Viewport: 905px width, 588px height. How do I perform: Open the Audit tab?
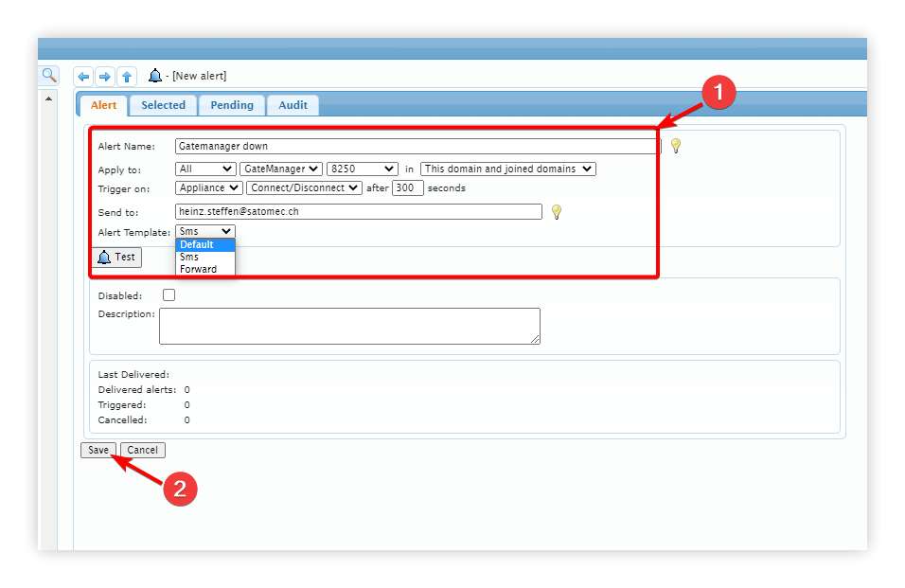pyautogui.click(x=293, y=105)
